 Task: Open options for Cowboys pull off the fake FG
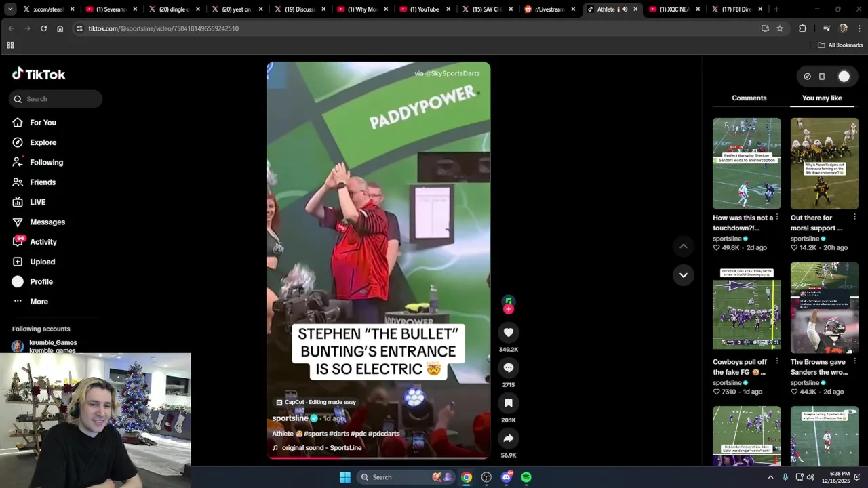coord(777,361)
